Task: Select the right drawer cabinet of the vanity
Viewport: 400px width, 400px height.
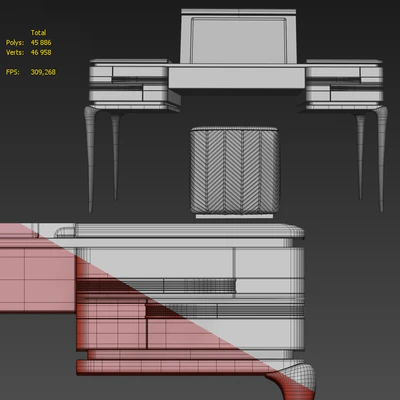Action: click(343, 85)
